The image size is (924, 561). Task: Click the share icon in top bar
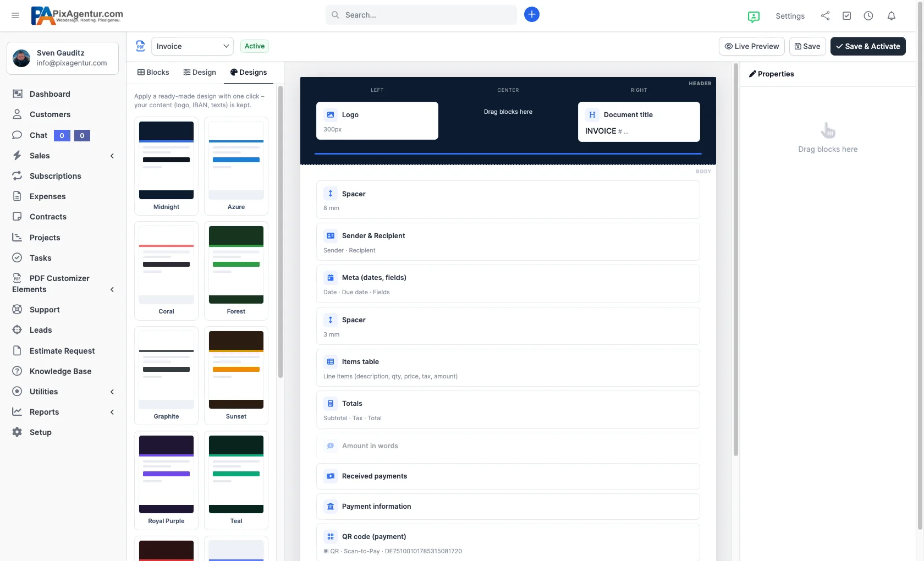[825, 16]
